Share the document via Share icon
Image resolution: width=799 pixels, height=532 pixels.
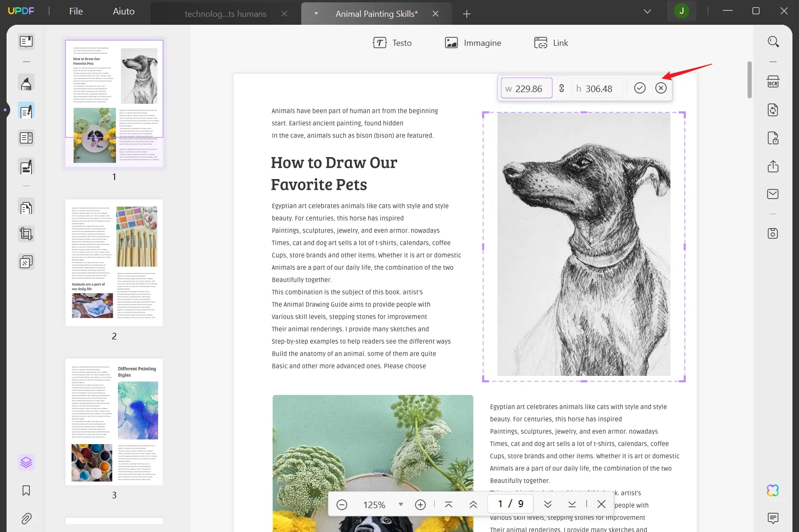pyautogui.click(x=773, y=166)
